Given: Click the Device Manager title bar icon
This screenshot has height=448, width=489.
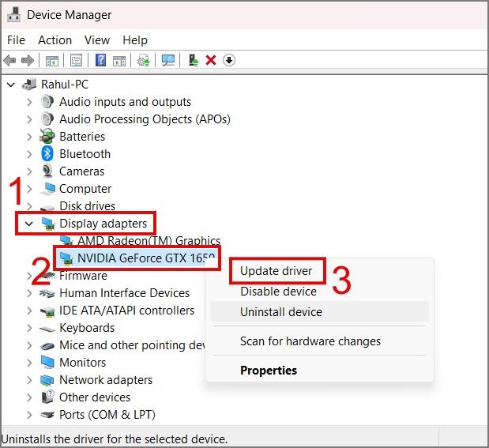Looking at the screenshot, I should pos(13,14).
